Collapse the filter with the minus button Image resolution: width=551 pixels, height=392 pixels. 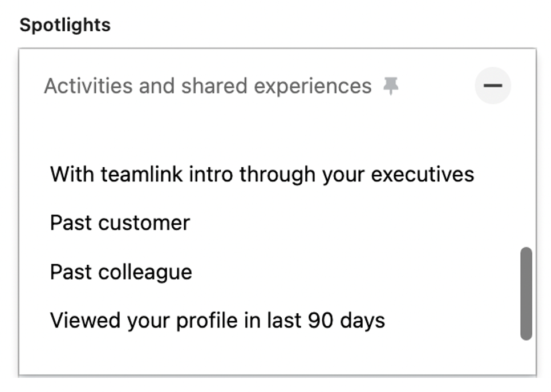[493, 86]
